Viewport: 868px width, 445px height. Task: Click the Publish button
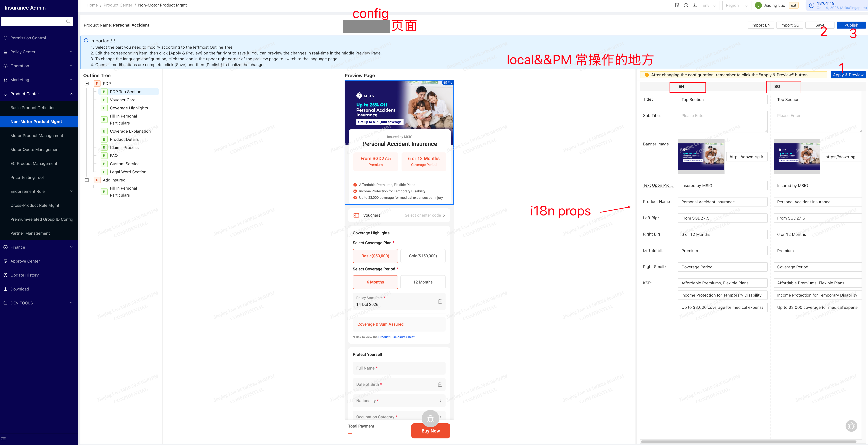pyautogui.click(x=851, y=25)
